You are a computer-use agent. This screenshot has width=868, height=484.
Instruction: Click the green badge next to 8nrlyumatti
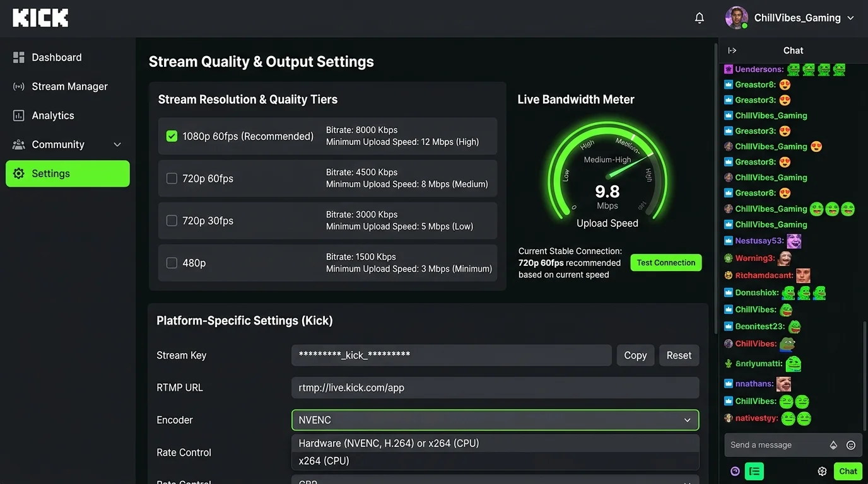pyautogui.click(x=729, y=364)
